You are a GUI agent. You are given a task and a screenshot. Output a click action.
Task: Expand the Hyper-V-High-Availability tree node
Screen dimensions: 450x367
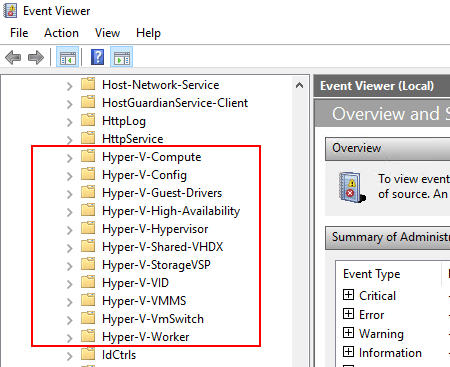[69, 212]
